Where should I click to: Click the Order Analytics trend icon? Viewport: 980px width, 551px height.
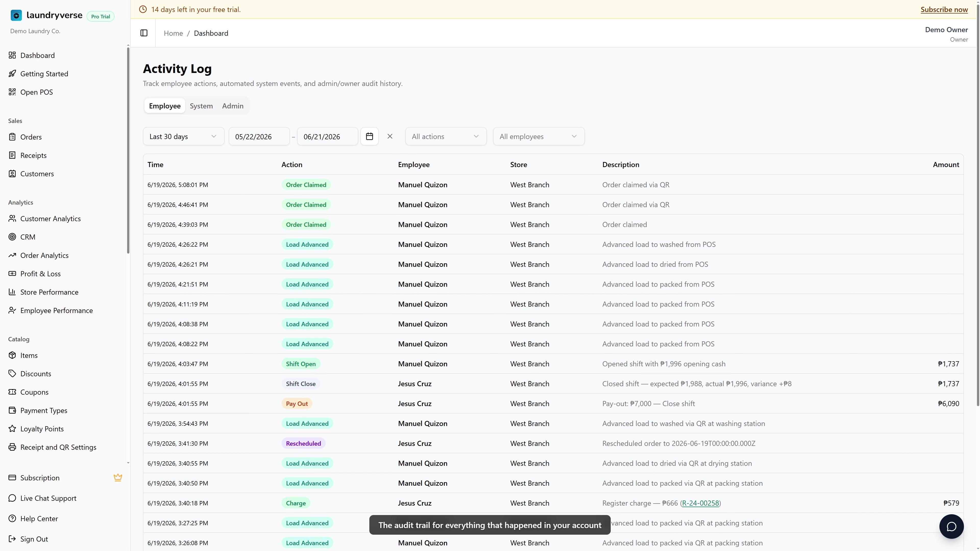(12, 255)
